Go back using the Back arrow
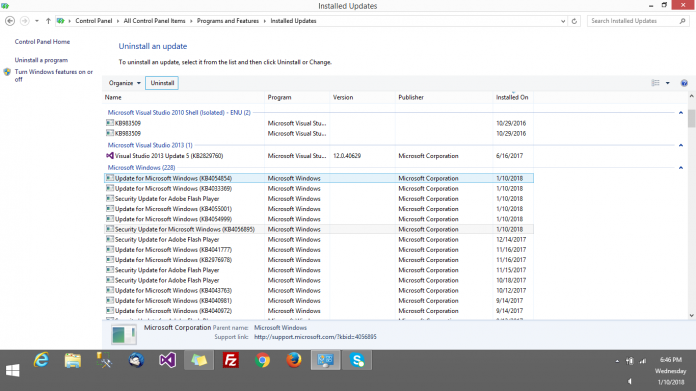Image resolution: width=696 pixels, height=391 pixels. tap(10, 21)
